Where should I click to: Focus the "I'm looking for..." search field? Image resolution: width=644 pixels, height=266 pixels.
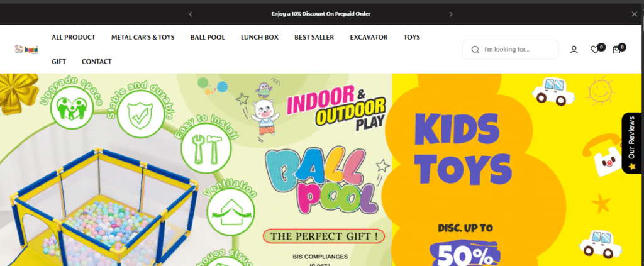pos(510,49)
